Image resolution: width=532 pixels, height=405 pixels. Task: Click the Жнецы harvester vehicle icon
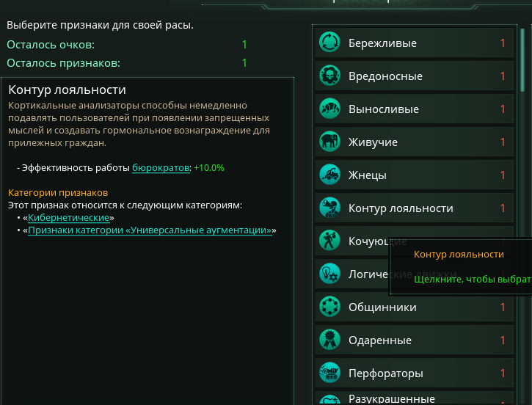(x=329, y=175)
